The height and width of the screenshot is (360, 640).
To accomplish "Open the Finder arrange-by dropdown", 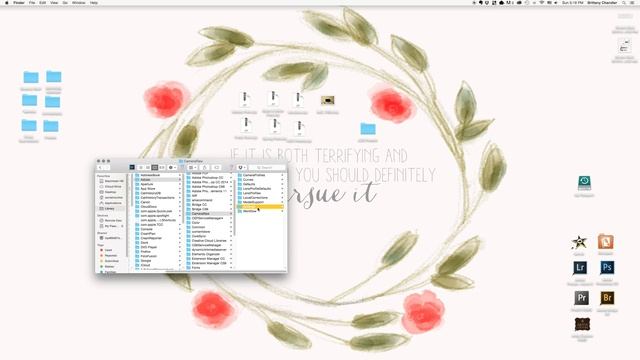I will point(192,167).
